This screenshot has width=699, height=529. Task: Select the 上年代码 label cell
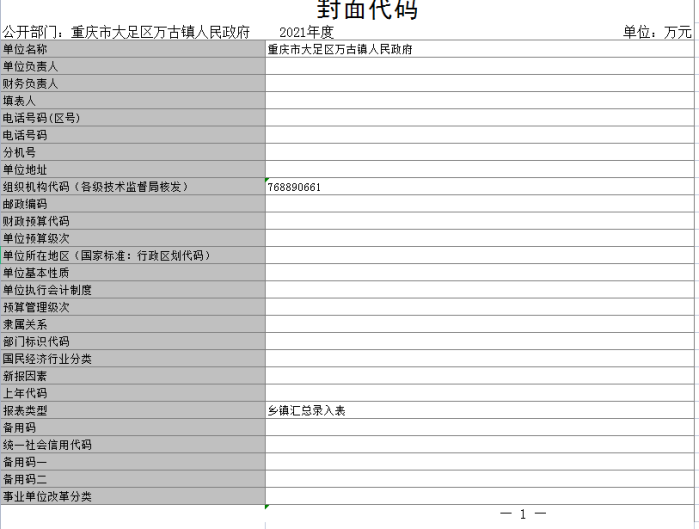(x=133, y=394)
